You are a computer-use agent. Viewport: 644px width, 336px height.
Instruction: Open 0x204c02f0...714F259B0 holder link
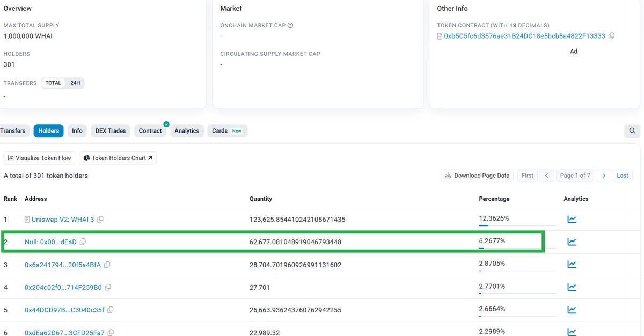coord(63,287)
